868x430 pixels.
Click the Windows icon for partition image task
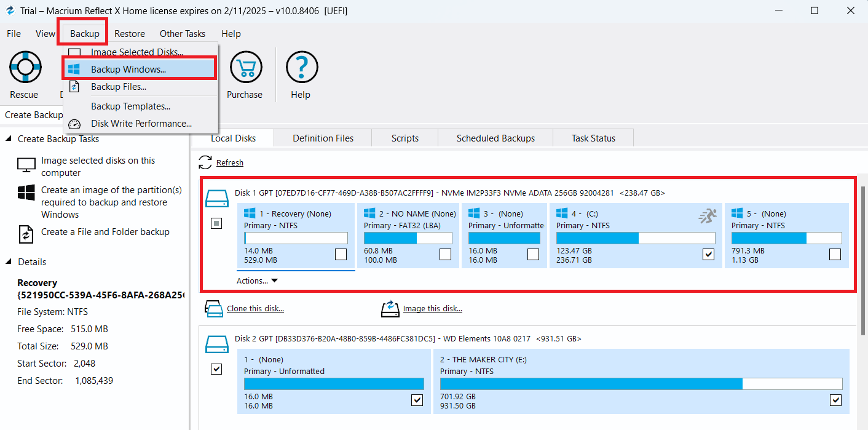[x=26, y=193]
